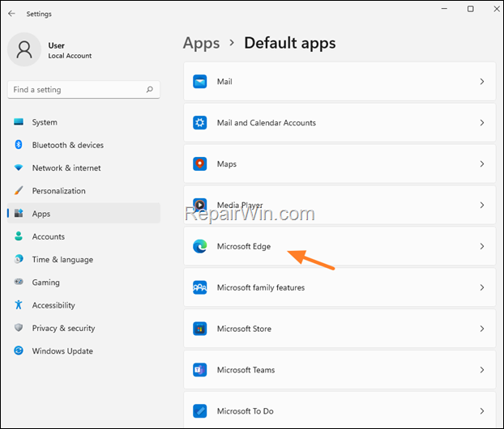Select Accounts in the sidebar
The width and height of the screenshot is (504, 429).
83,236
